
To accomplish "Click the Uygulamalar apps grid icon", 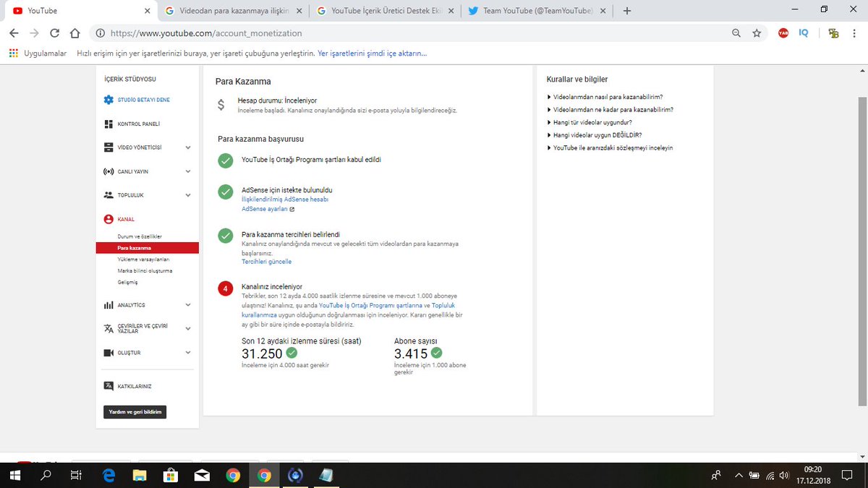I will [14, 53].
